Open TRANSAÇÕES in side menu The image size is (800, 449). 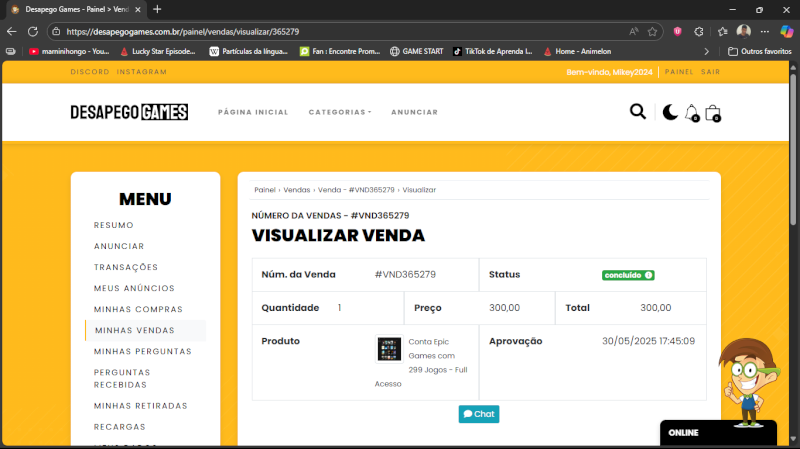coord(126,267)
